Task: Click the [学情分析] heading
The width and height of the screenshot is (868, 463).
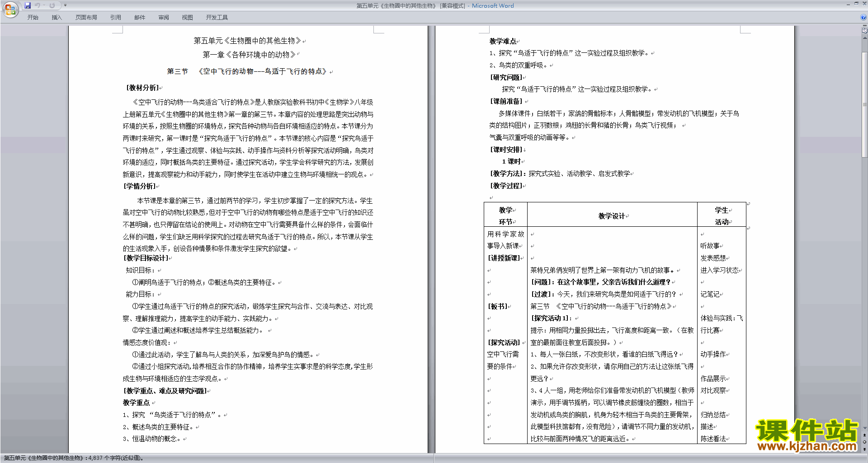Action: (140, 186)
